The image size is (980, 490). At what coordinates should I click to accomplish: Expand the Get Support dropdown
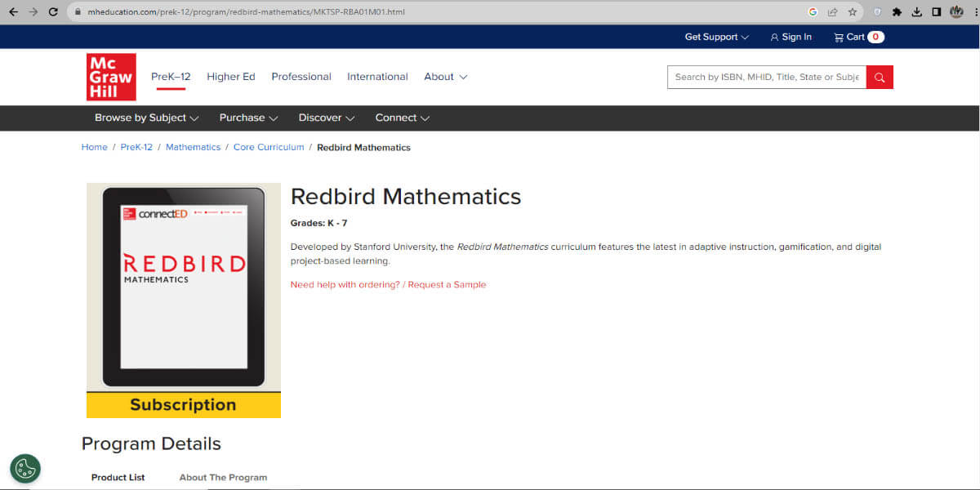click(x=716, y=37)
